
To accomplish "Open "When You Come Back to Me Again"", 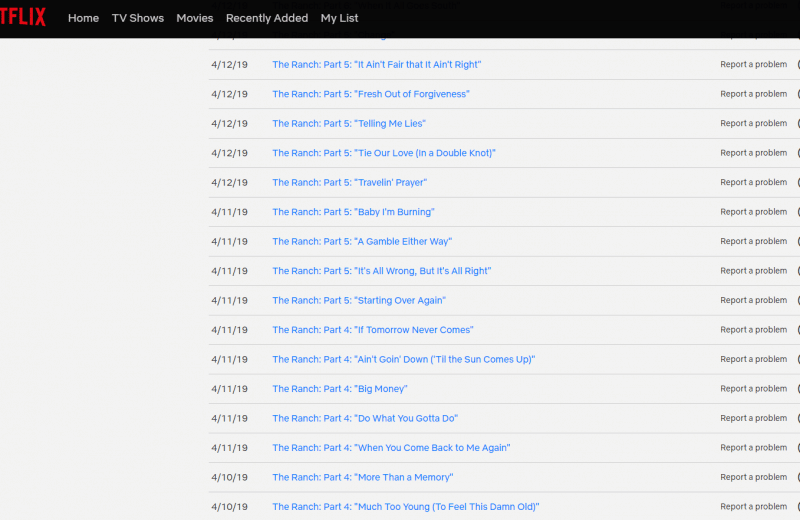I will (391, 448).
